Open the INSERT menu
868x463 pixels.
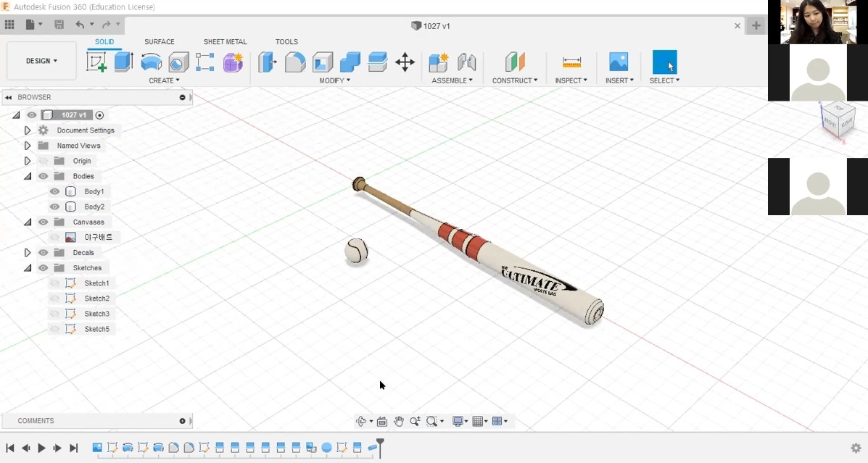(619, 80)
